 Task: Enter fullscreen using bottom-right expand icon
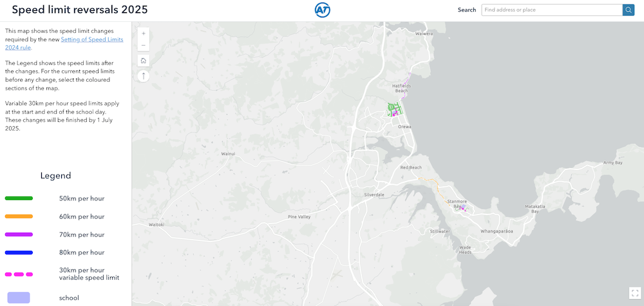(634, 293)
